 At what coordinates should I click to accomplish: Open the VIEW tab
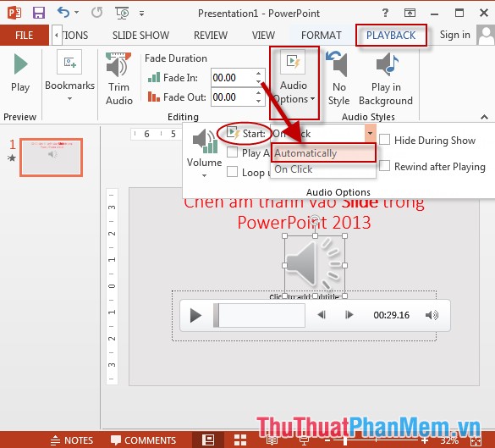pos(263,35)
